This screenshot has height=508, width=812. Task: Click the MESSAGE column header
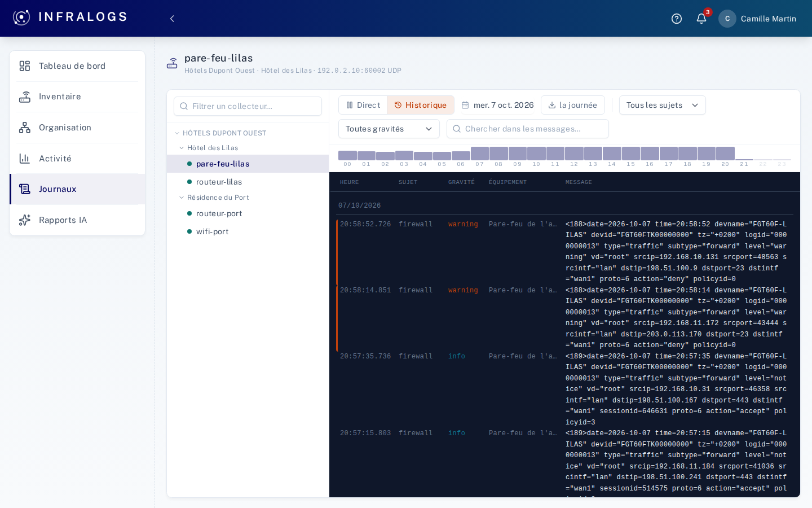point(579,182)
